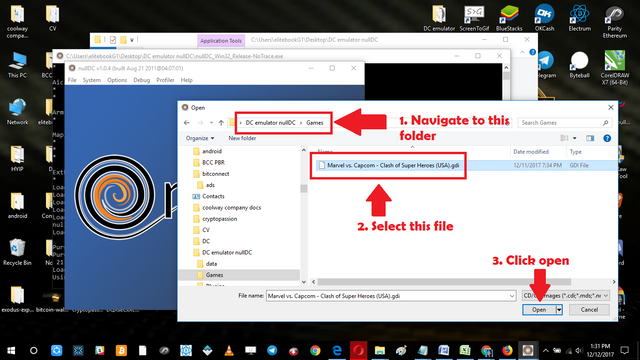Go back in the Open dialog
Viewport: 640px width, 360px height.
(187, 122)
